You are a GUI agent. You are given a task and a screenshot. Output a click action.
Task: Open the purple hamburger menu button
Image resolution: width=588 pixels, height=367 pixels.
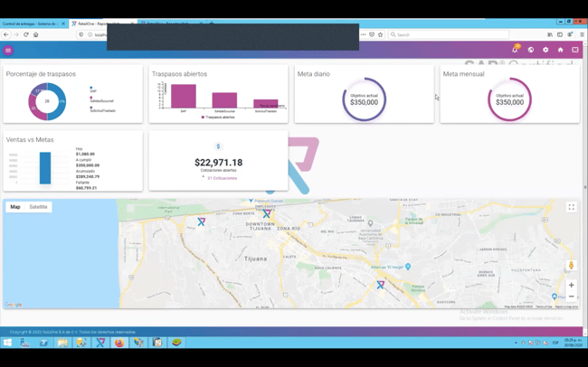click(8, 51)
